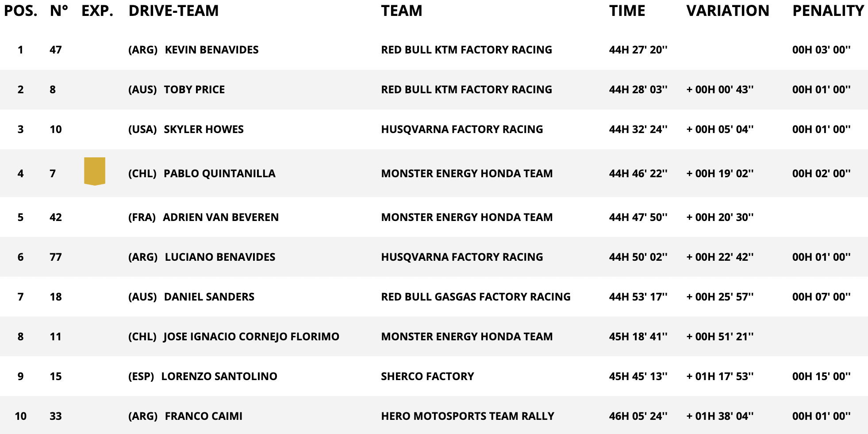868x434 pixels.
Task: Click the DRIVE-TEAM column header
Action: [x=173, y=11]
